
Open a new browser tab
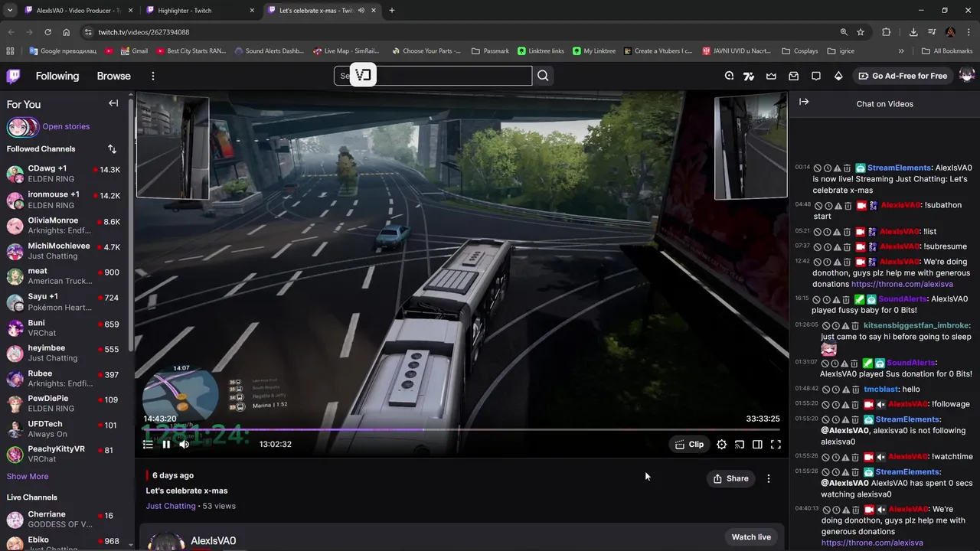coord(392,11)
